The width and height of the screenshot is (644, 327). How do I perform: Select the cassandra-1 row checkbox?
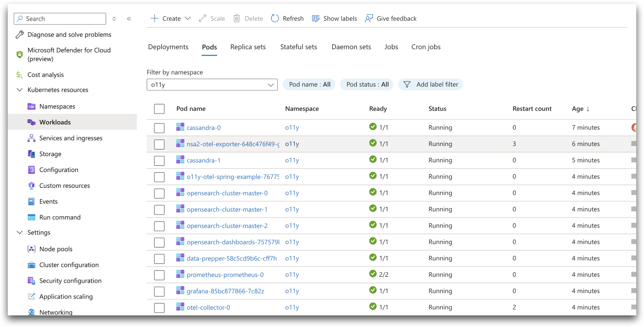(159, 161)
